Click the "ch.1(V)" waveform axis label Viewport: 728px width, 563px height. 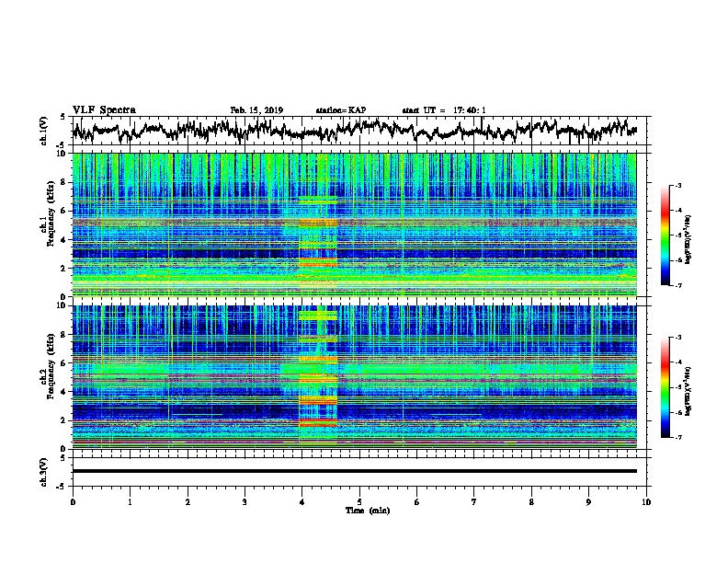(44, 131)
